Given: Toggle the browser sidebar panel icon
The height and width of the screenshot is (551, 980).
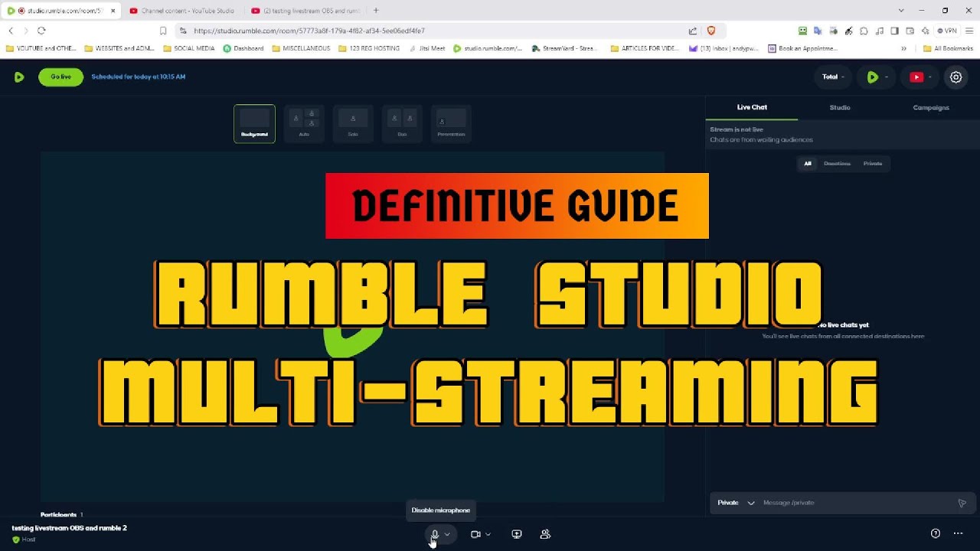Looking at the screenshot, I should click(x=894, y=31).
